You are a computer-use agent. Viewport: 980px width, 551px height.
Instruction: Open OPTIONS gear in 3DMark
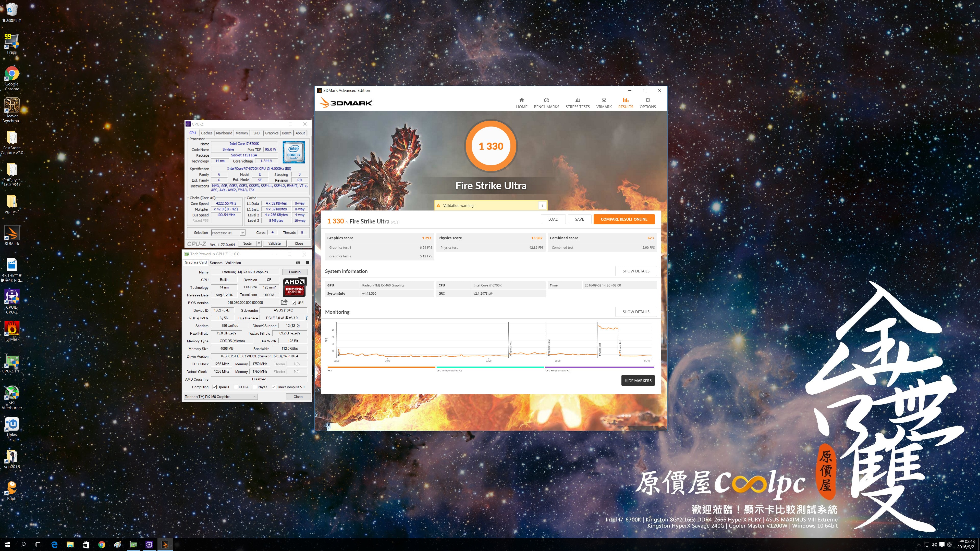click(647, 103)
